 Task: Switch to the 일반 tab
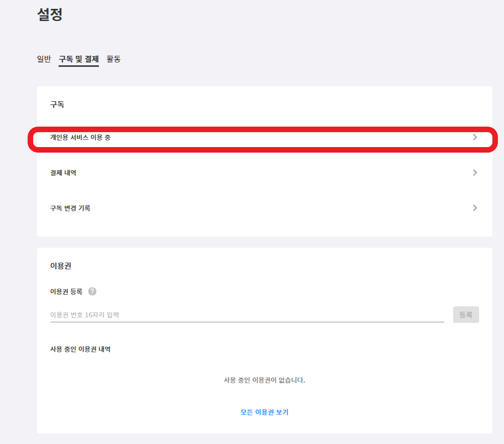(44, 59)
